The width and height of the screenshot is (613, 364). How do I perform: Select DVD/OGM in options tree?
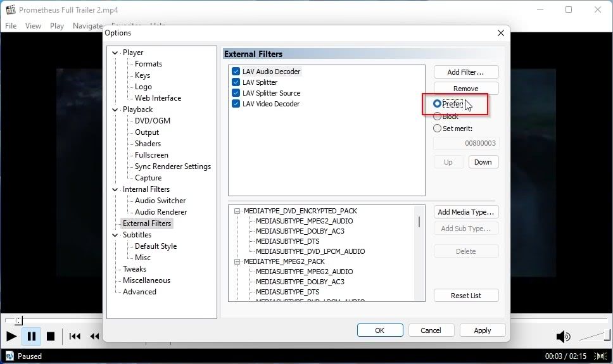(x=153, y=121)
